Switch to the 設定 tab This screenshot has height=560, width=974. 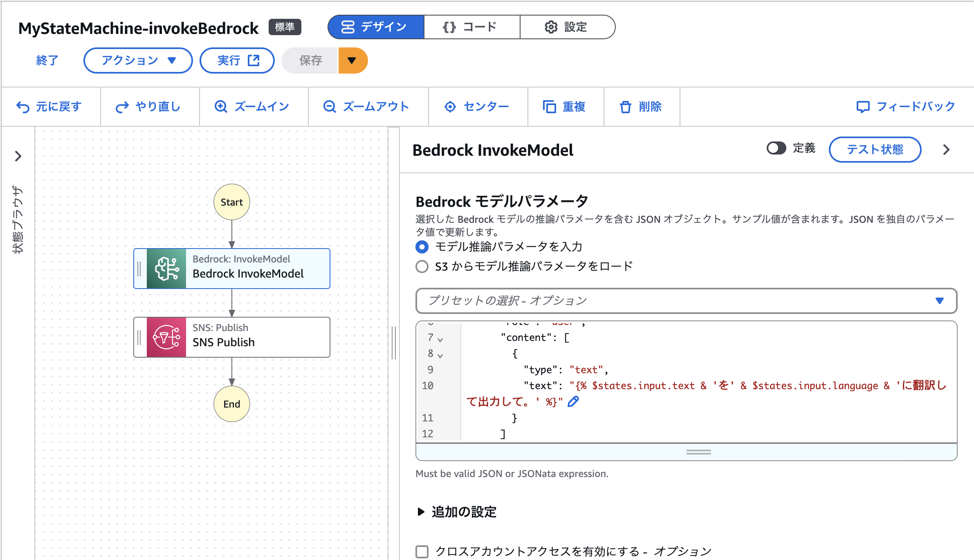pos(567,27)
